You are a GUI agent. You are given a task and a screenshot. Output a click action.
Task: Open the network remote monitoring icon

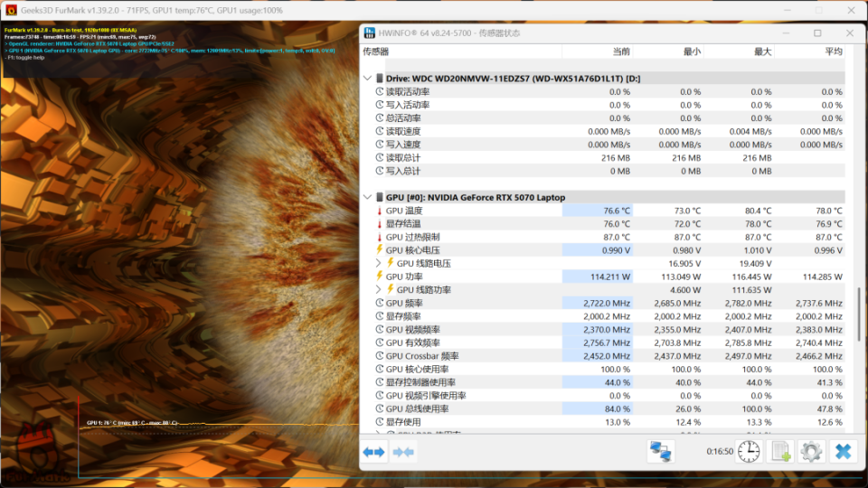pyautogui.click(x=660, y=452)
